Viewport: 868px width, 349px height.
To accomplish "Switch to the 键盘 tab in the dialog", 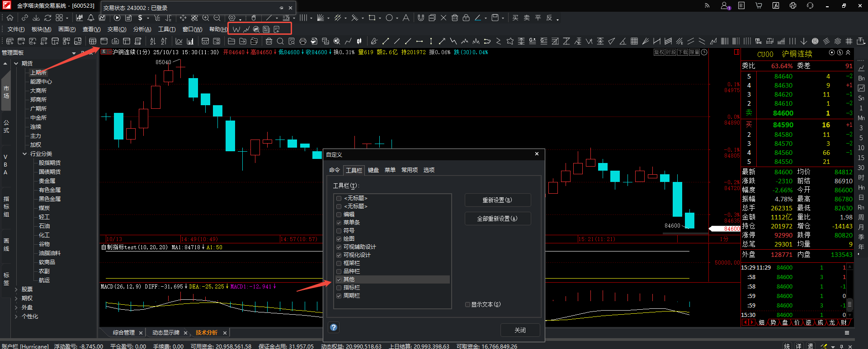I will tap(373, 170).
